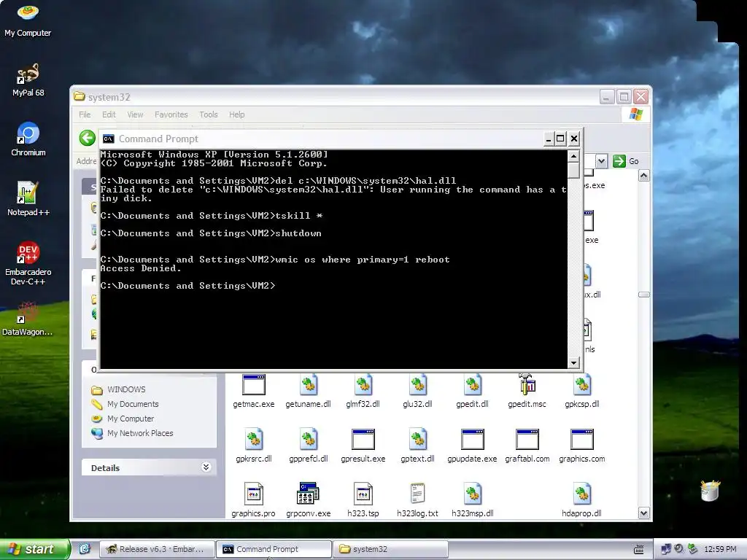Select h323msp.dll file
Viewport: 747px width, 560px height.
point(473,500)
